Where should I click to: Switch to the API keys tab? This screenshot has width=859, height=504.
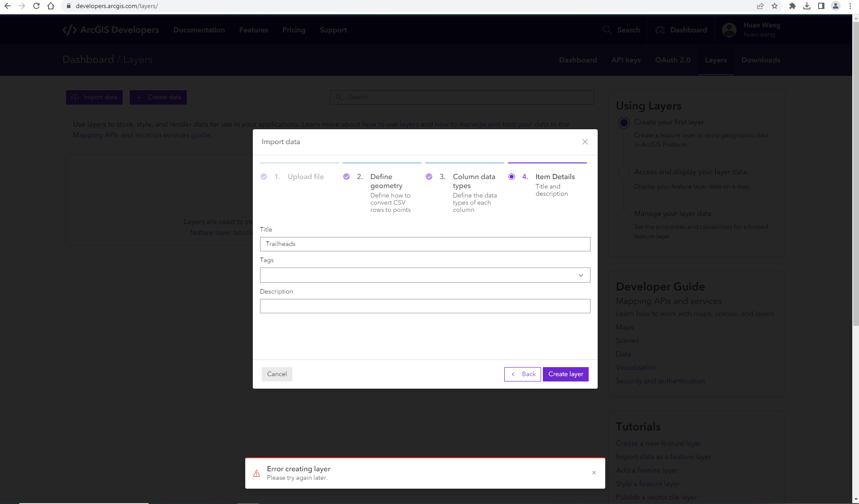click(x=626, y=60)
